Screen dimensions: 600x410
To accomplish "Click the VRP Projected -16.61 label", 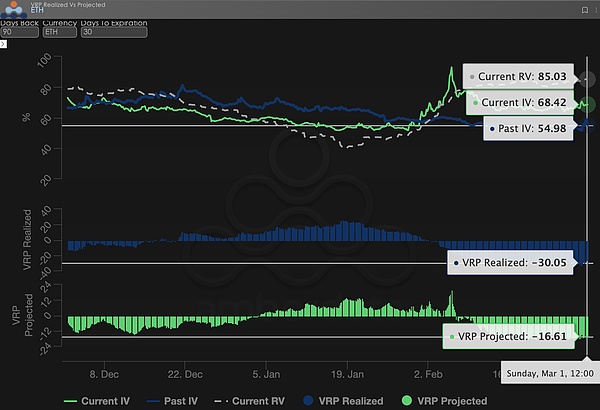I will (502, 337).
